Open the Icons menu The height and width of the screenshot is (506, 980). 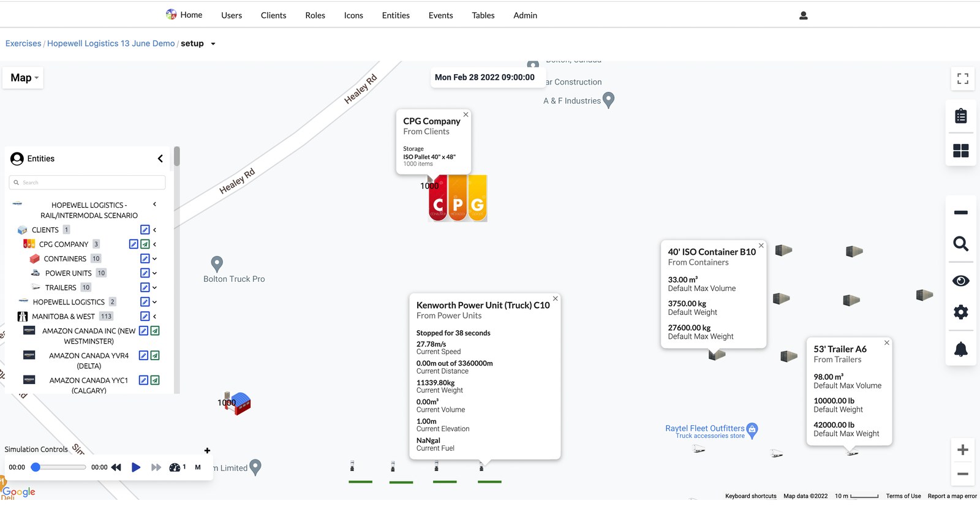(x=353, y=15)
